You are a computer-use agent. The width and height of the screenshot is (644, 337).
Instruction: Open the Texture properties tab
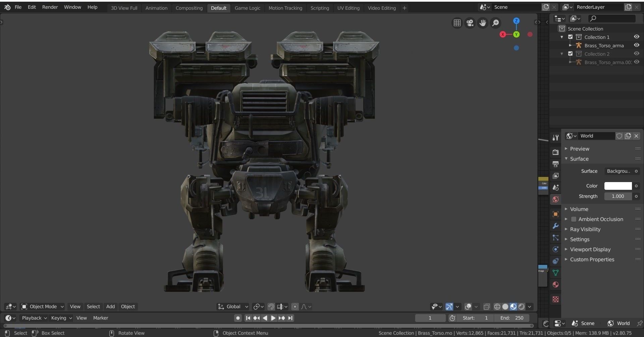pyautogui.click(x=555, y=299)
